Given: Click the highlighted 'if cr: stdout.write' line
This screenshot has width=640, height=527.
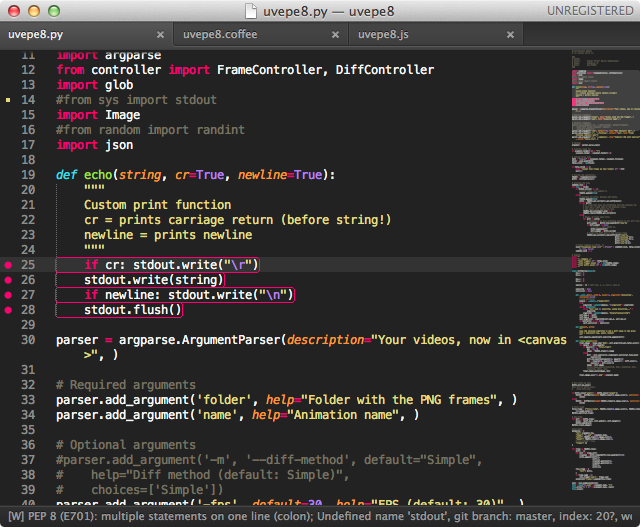Looking at the screenshot, I should click(157, 265).
